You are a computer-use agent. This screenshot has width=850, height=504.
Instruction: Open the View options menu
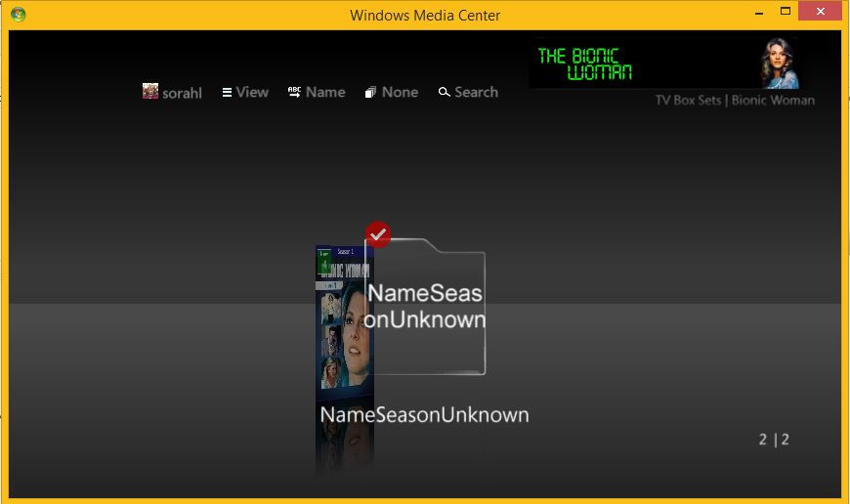point(245,92)
